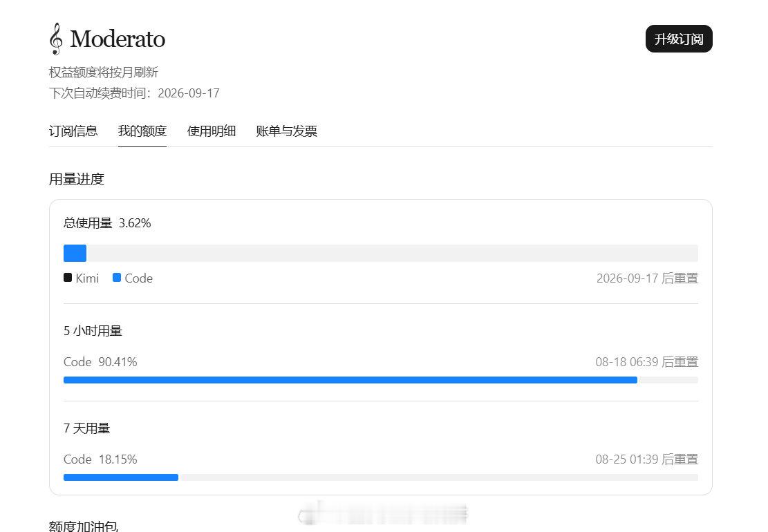Image resolution: width=768 pixels, height=532 pixels.
Task: Click the 2026-09-17 后重置 text
Action: point(647,278)
